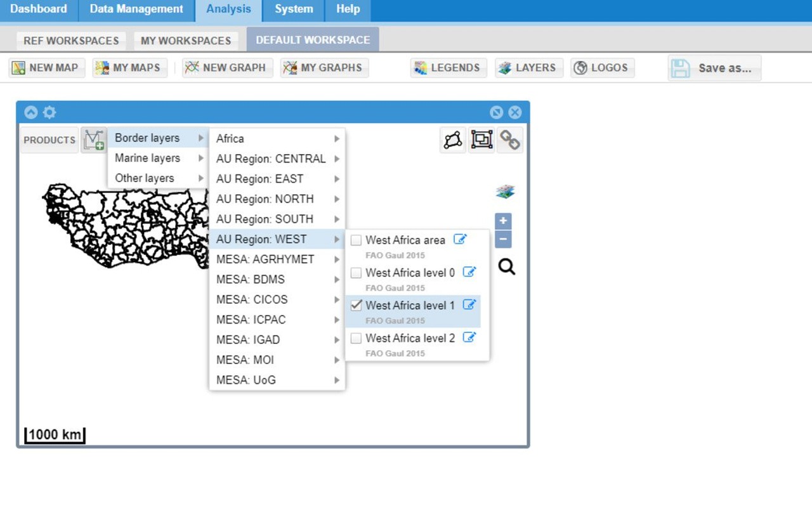Check the West Africa area checkbox
Screen dimensions: 812x529
[357, 240]
